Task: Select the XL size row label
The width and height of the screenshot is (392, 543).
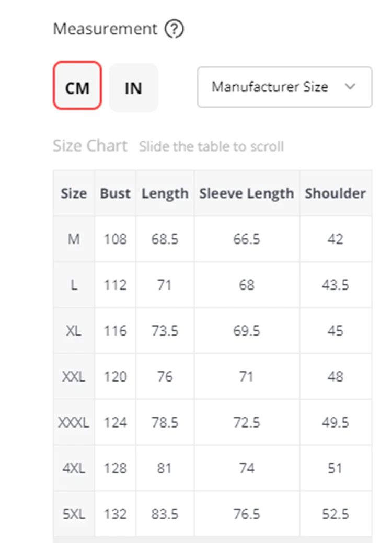Action: coord(74,331)
